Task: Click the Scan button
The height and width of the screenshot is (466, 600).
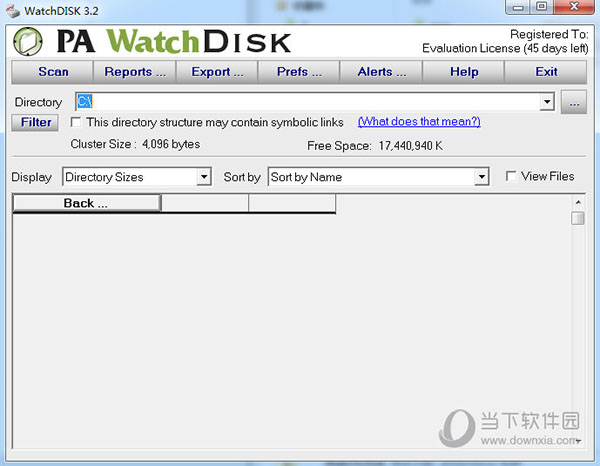Action: click(52, 72)
